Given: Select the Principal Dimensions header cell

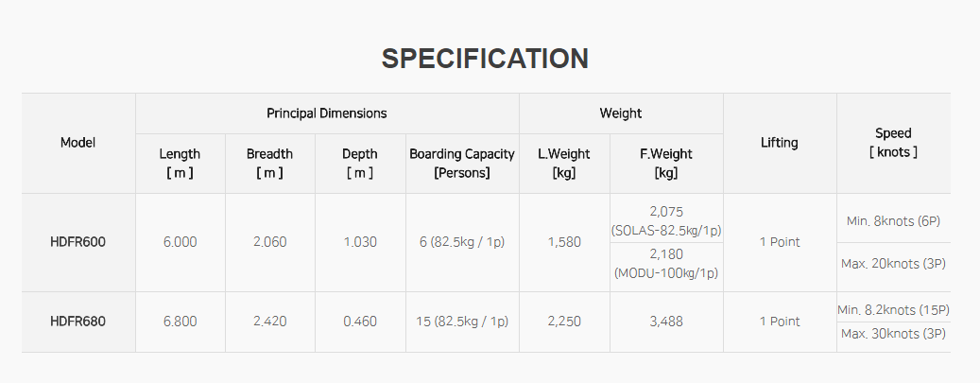Looking at the screenshot, I should [x=326, y=113].
